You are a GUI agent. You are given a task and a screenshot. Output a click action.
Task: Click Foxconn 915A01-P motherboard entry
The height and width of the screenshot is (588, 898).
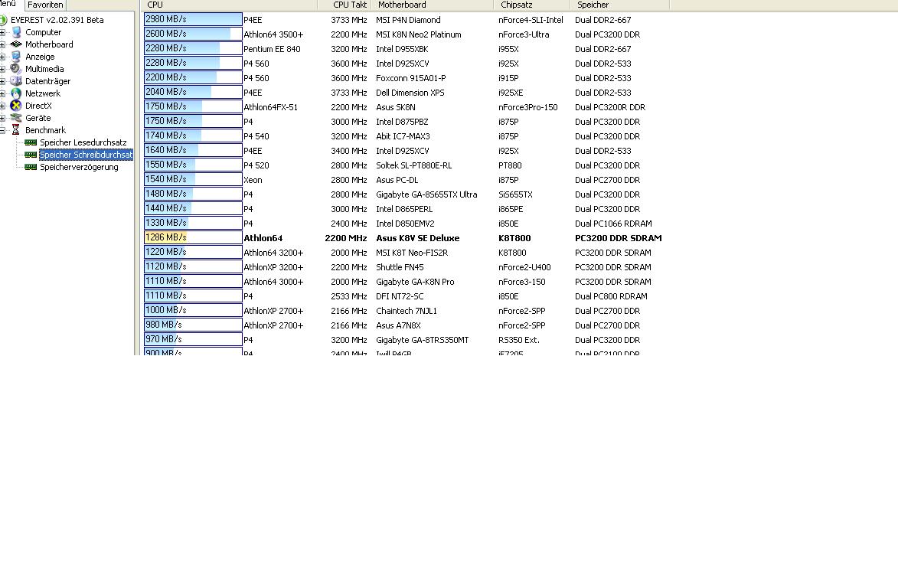[410, 78]
